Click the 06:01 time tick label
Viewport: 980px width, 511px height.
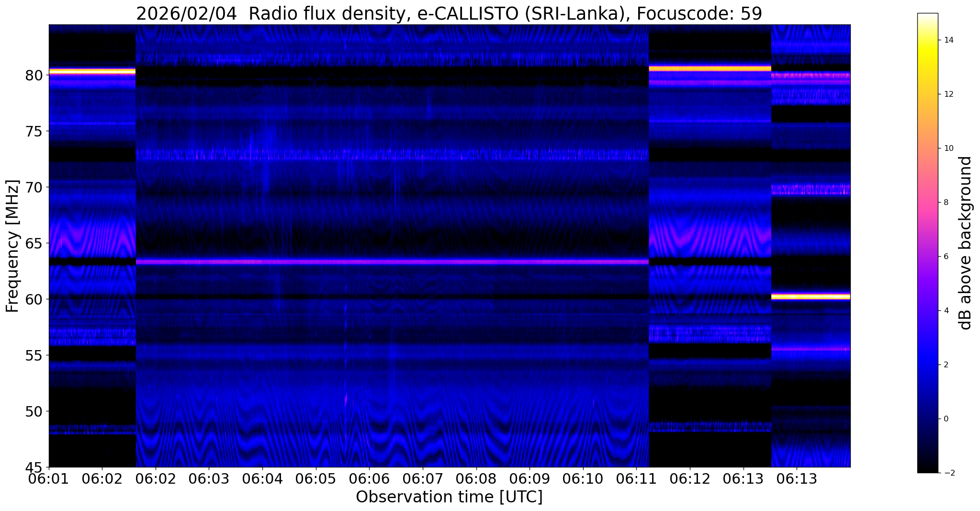pos(48,478)
